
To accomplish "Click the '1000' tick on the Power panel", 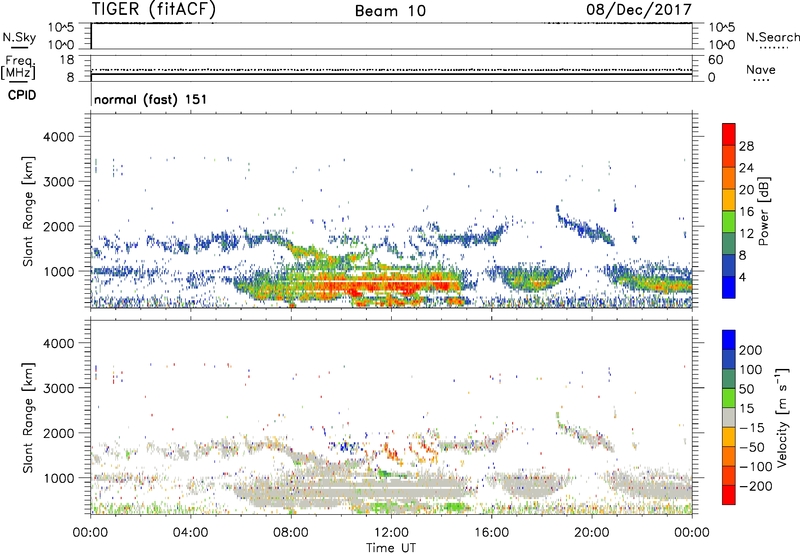I will click(x=59, y=271).
